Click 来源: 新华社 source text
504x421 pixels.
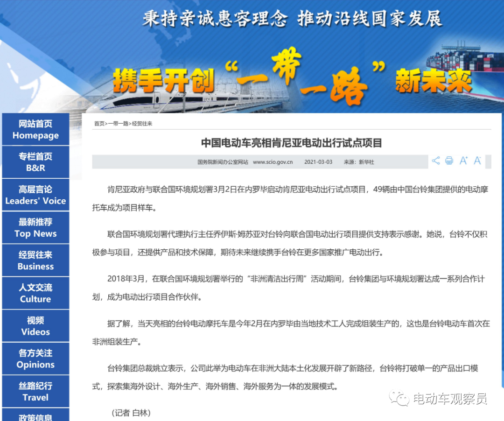(359, 162)
